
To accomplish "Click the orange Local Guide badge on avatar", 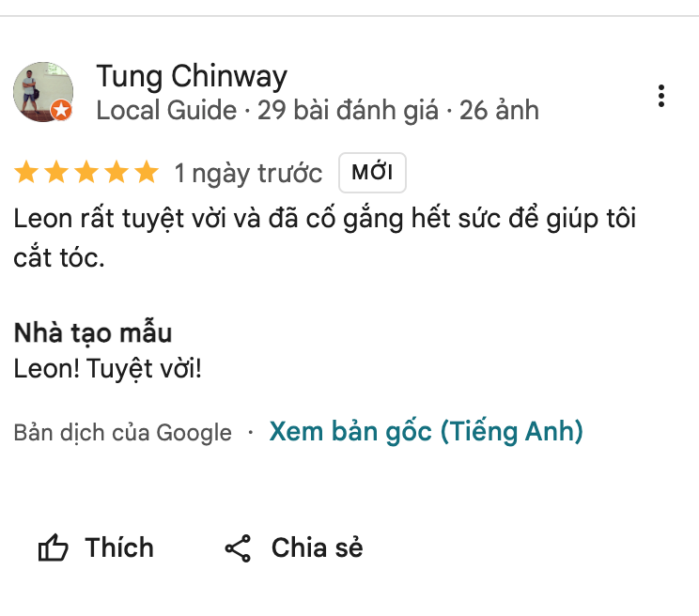I will coord(61,111).
